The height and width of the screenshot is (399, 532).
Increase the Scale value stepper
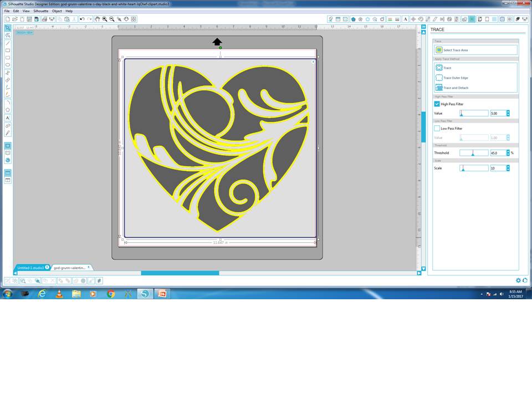click(508, 166)
